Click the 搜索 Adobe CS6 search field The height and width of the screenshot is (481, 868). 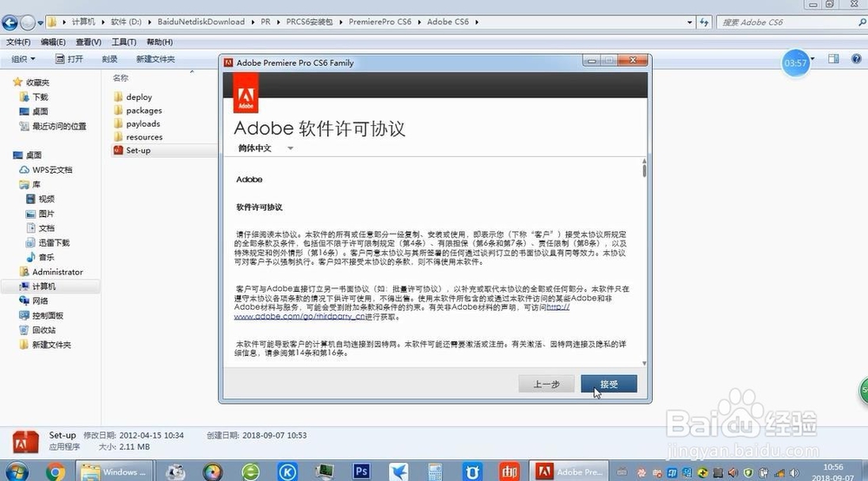click(792, 23)
